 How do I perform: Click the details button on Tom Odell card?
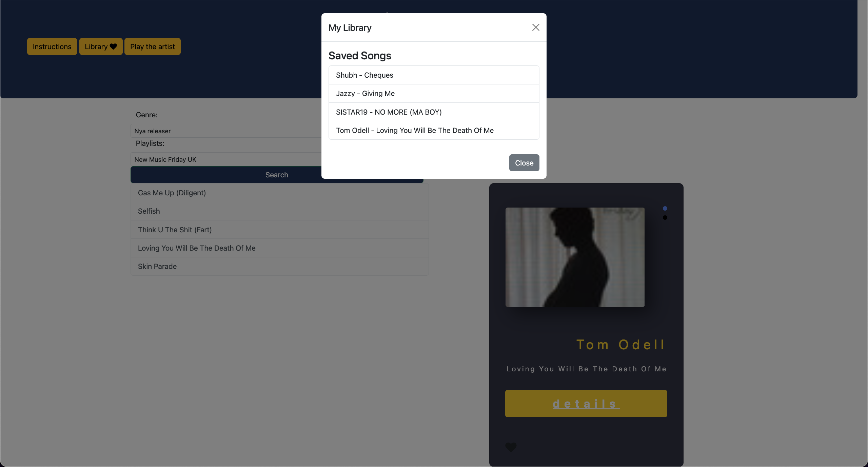586,403
